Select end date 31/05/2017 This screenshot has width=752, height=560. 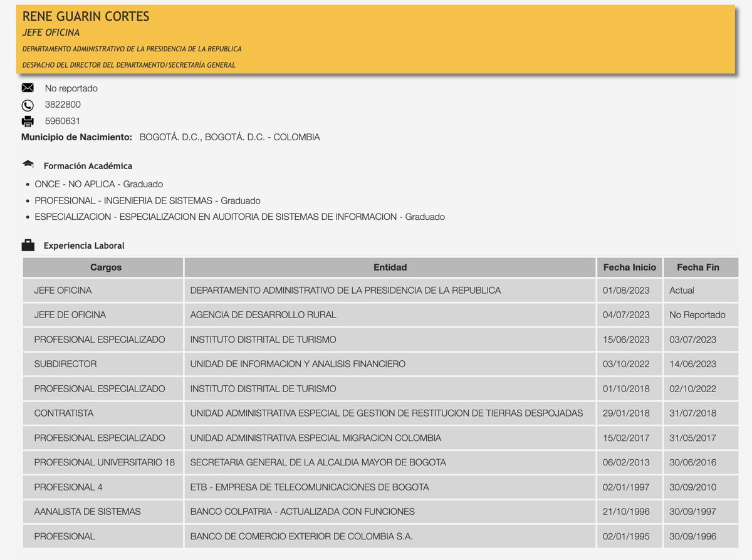(692, 438)
